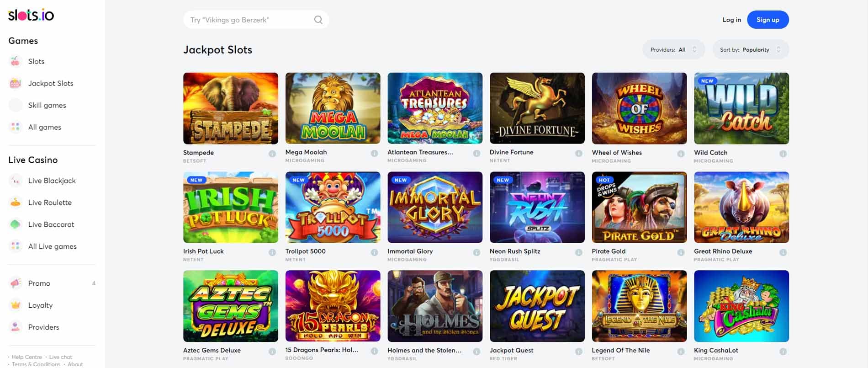Focus the game search input field
The height and width of the screenshot is (368, 868).
tap(249, 20)
